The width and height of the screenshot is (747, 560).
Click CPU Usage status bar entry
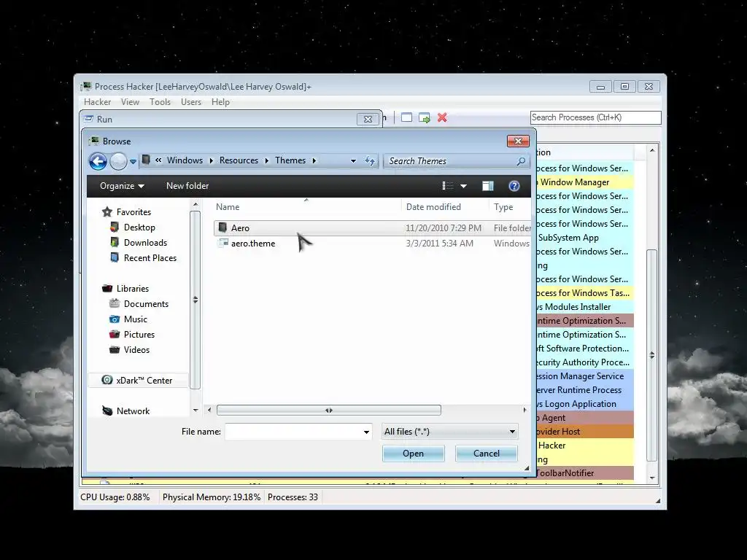[115, 497]
